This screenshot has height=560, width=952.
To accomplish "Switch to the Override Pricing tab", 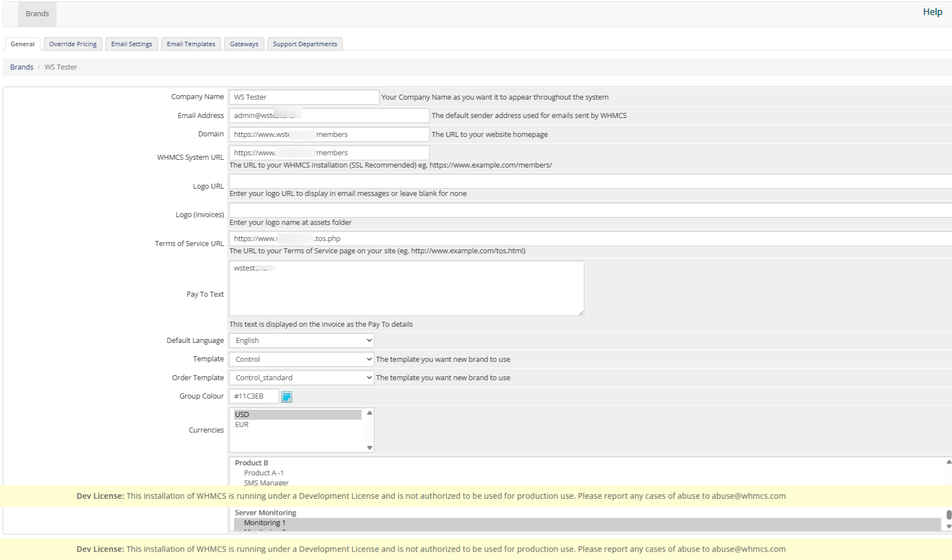I will tap(73, 44).
